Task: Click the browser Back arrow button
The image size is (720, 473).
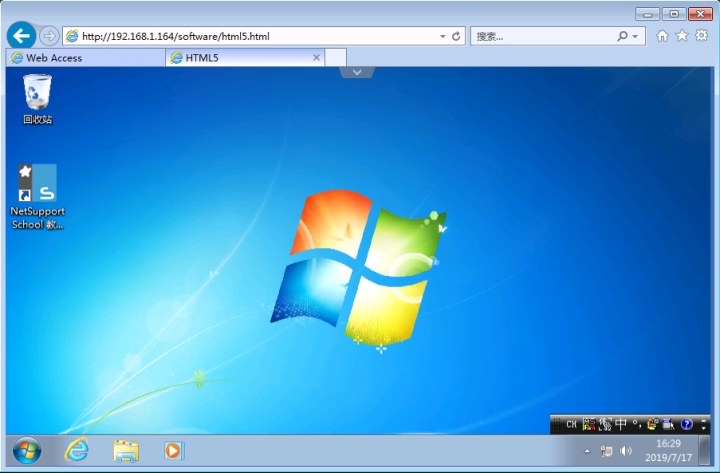Action: point(21,35)
